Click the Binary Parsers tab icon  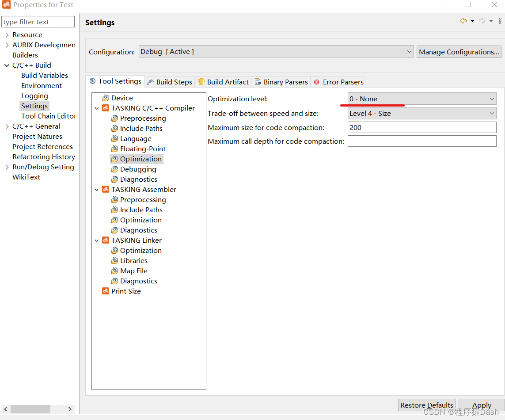tap(258, 82)
